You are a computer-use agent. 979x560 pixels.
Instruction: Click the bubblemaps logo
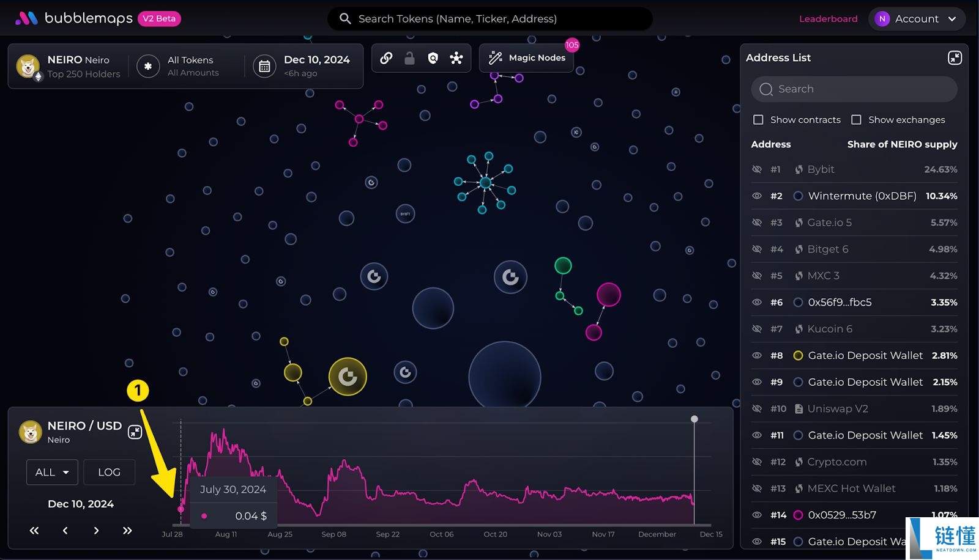73,18
